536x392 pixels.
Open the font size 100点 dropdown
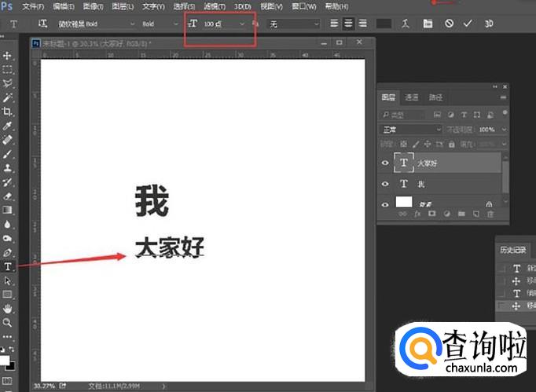(x=242, y=24)
